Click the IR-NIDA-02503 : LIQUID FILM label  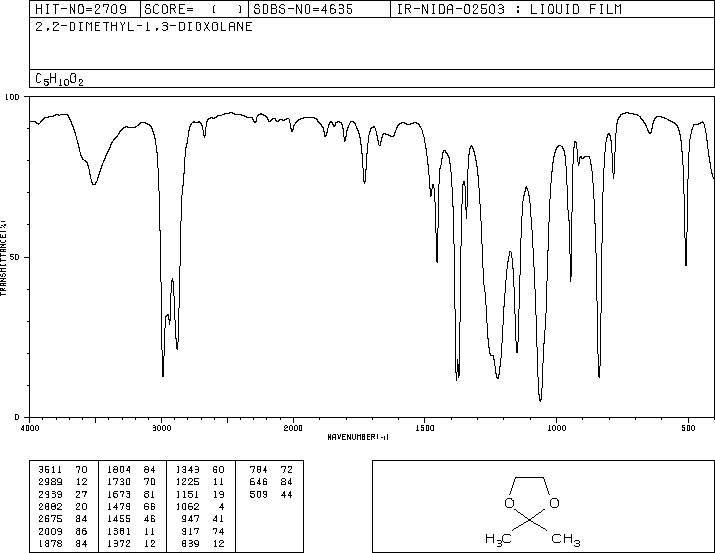pyautogui.click(x=509, y=9)
